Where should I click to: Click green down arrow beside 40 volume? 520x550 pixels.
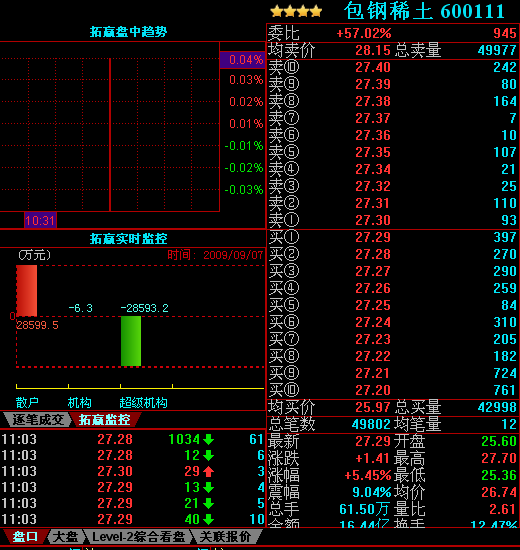pyautogui.click(x=208, y=519)
